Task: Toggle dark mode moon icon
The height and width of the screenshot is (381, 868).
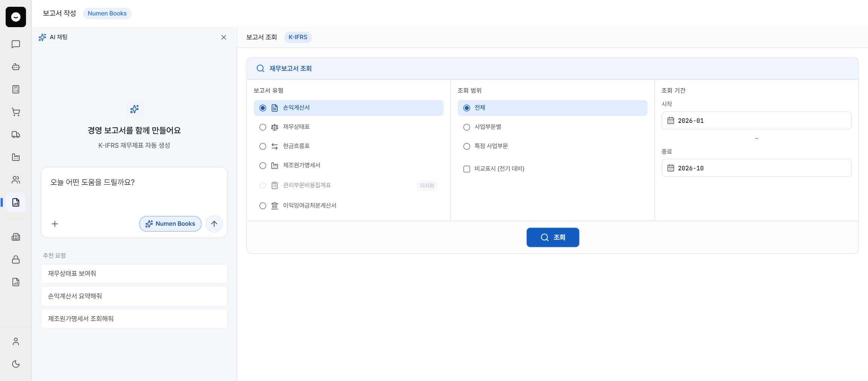Action: tap(16, 364)
